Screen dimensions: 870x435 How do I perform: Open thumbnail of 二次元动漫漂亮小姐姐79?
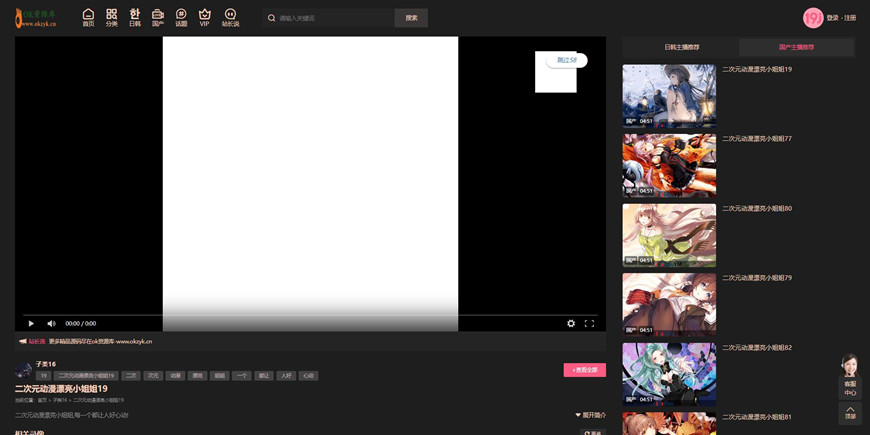click(669, 305)
